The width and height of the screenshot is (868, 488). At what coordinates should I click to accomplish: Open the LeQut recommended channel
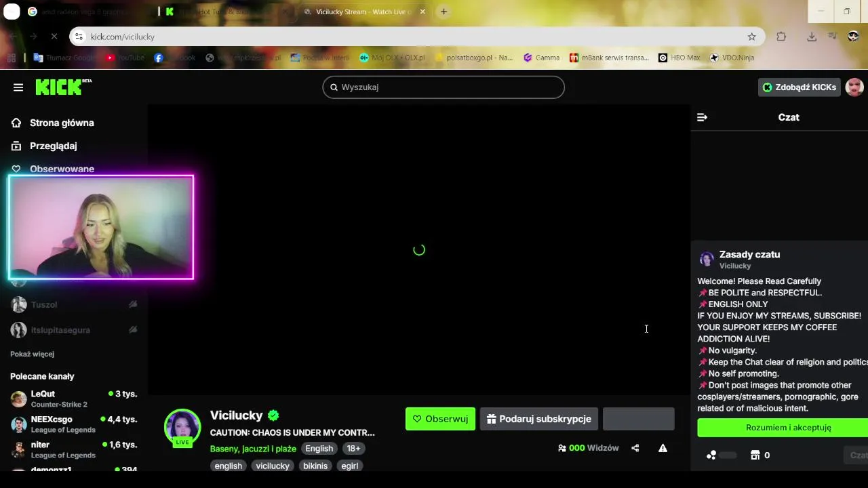point(73,399)
